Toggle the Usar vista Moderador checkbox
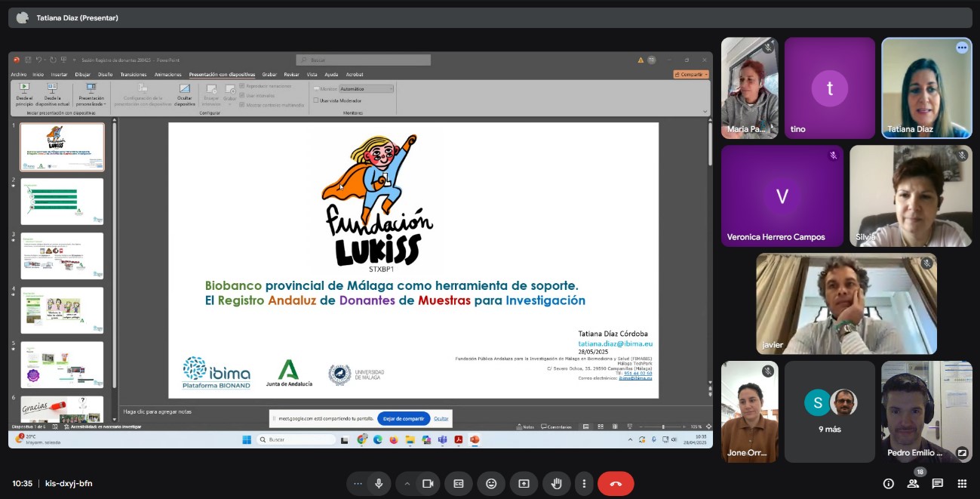This screenshot has height=499, width=980. click(315, 100)
